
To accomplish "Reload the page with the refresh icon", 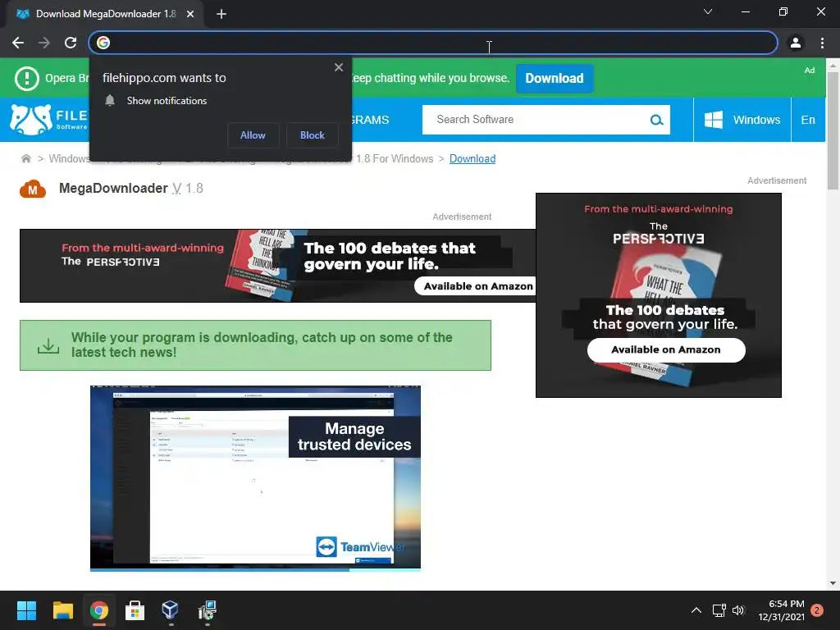I will 71,43.
